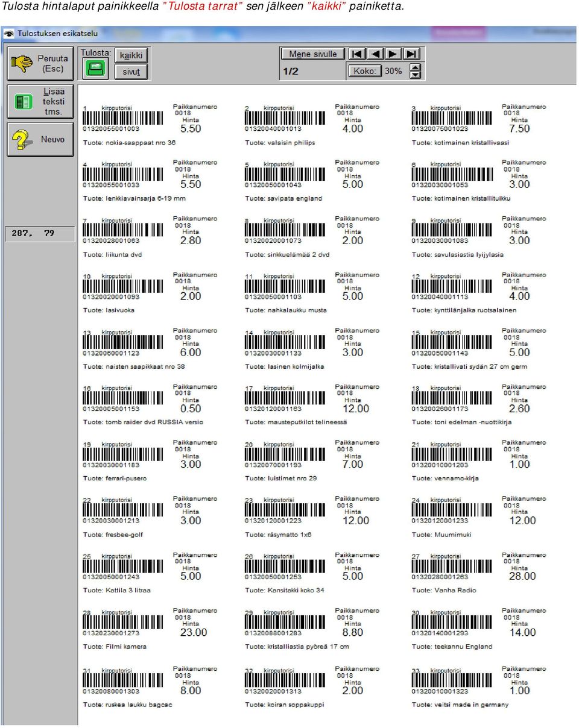Click the text 'Tuote: räsymatto 1x6'
The image size is (579, 728).
pos(278,535)
